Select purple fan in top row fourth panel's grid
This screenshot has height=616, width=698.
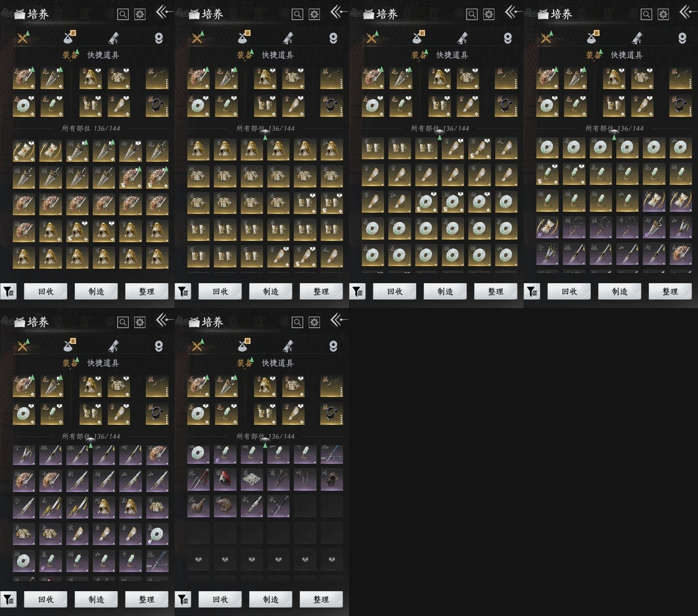point(680,254)
